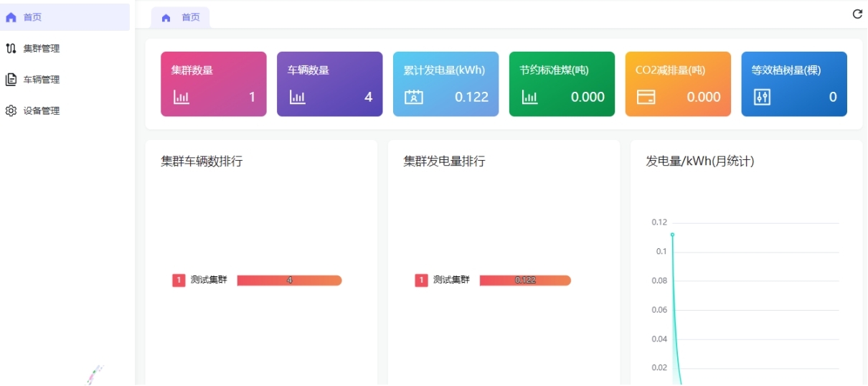Click the rank 1 badge in 集群车辆数排行

(179, 281)
